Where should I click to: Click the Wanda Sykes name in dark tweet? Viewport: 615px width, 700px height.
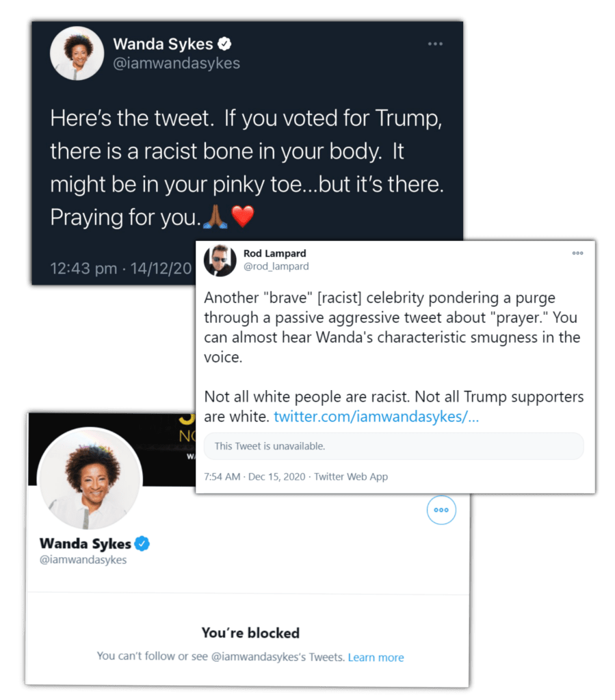coord(162,44)
